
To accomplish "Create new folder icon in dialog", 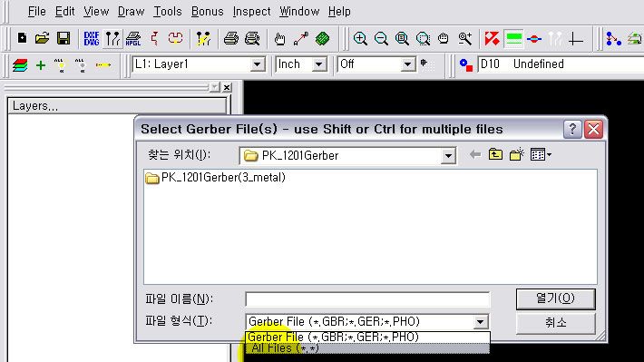I will (516, 155).
